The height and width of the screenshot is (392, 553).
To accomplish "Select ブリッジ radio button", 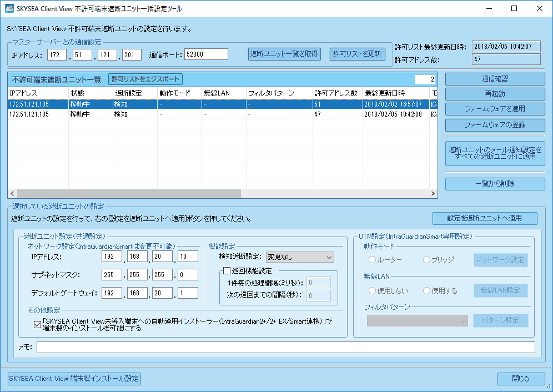I will (427, 260).
